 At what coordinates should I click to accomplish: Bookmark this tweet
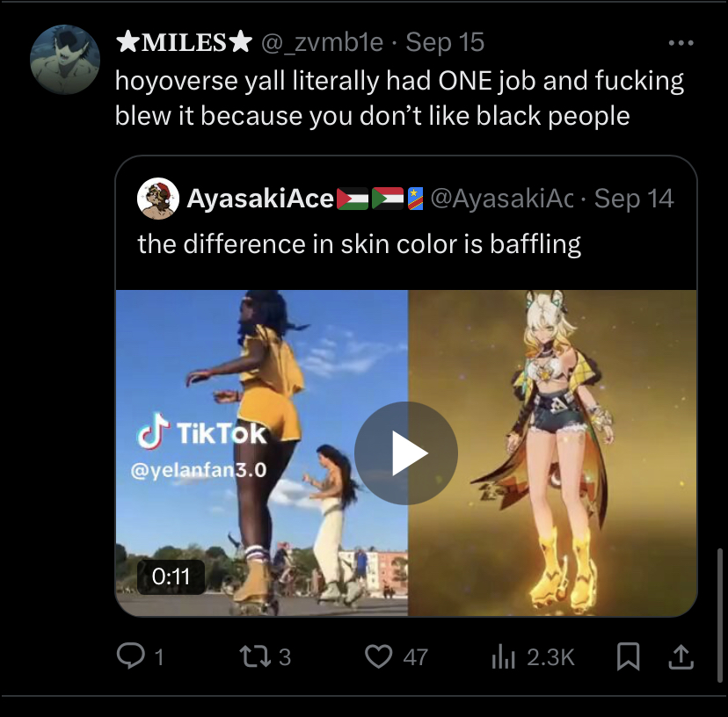[628, 655]
